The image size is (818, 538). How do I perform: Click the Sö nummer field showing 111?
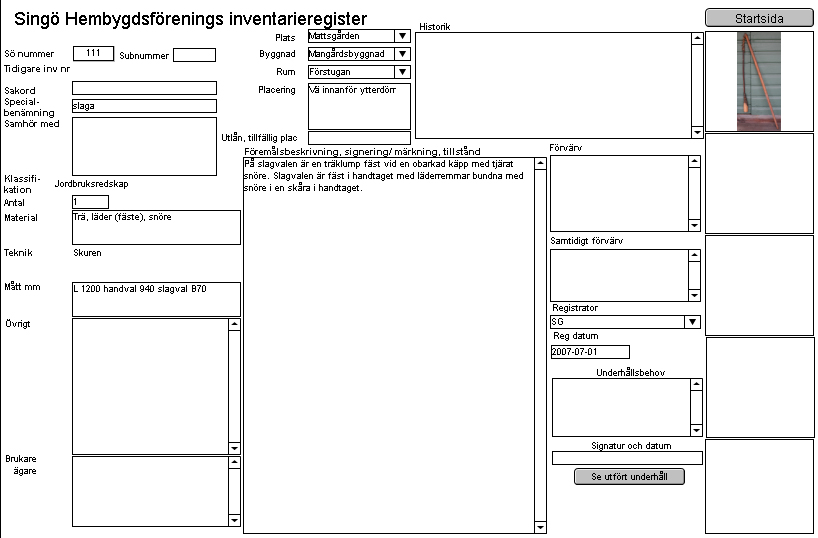point(93,53)
